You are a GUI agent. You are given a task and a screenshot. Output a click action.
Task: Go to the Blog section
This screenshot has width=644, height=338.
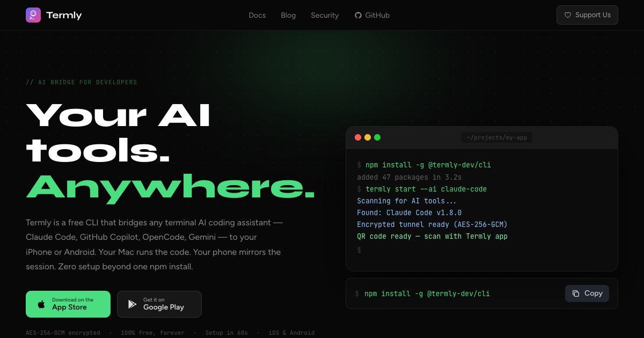point(288,16)
